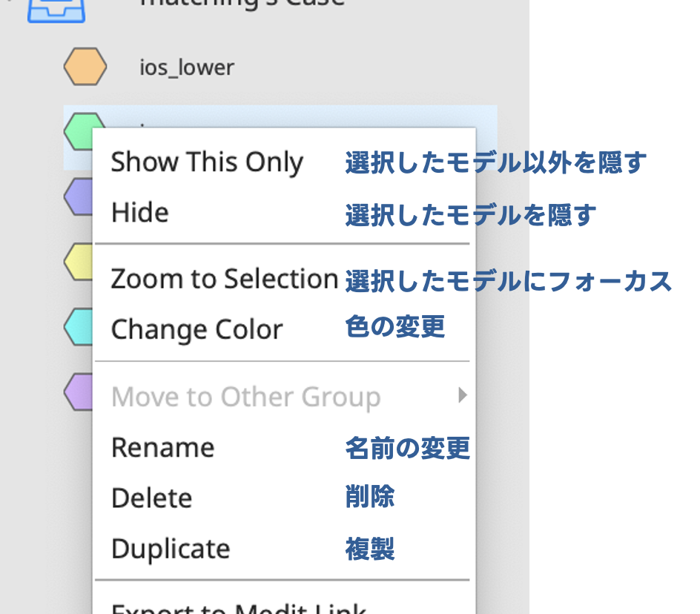The image size is (700, 614).
Task: Click the yellow hexagon model icon
Action: 79,262
